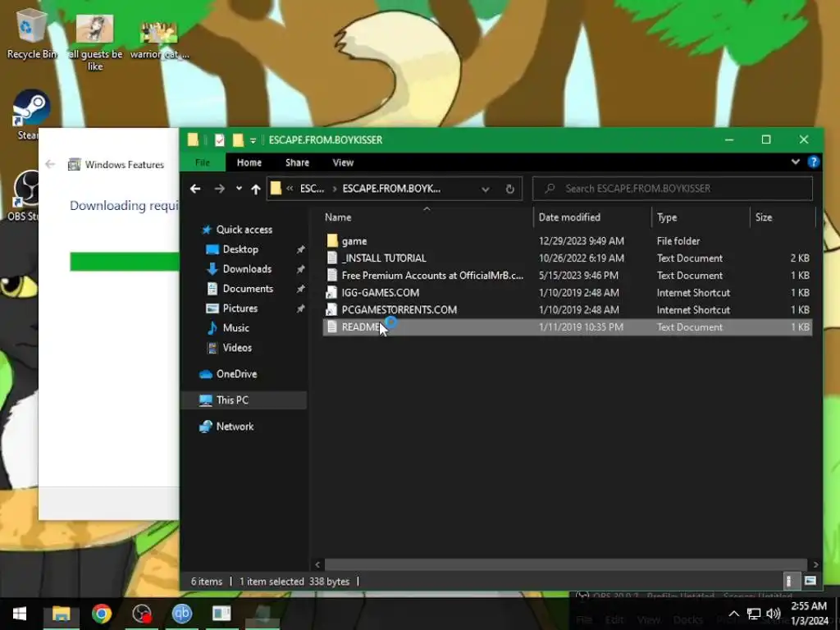Navigate up one folder level

(256, 189)
